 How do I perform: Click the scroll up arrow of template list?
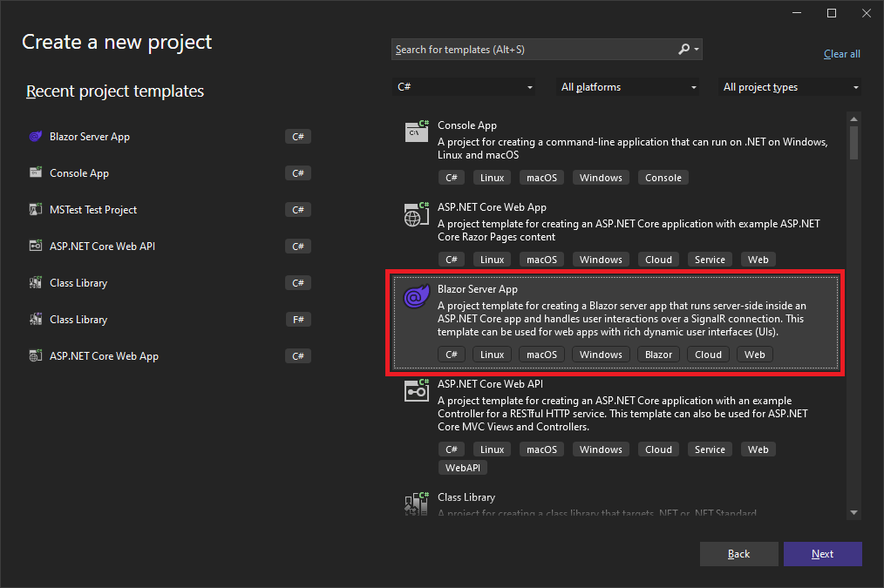click(853, 118)
